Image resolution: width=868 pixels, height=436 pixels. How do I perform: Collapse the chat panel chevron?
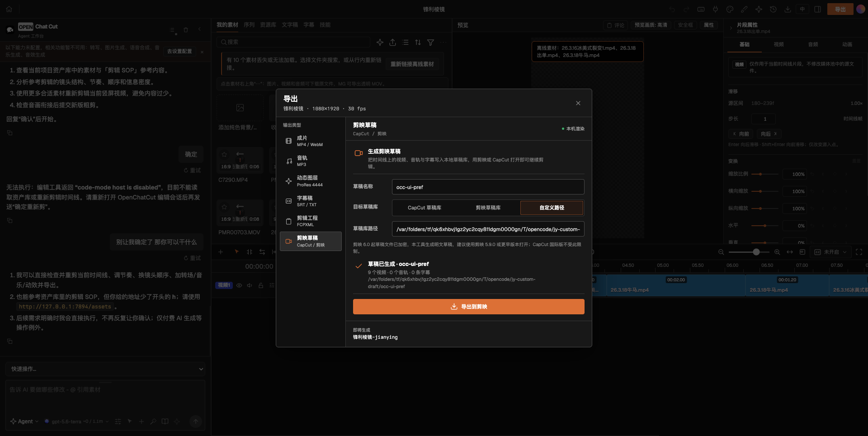click(x=199, y=29)
